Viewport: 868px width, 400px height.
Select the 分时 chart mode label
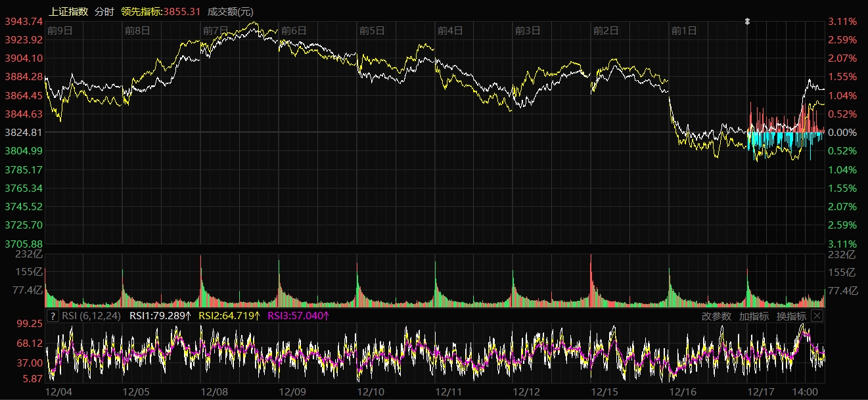pyautogui.click(x=104, y=12)
